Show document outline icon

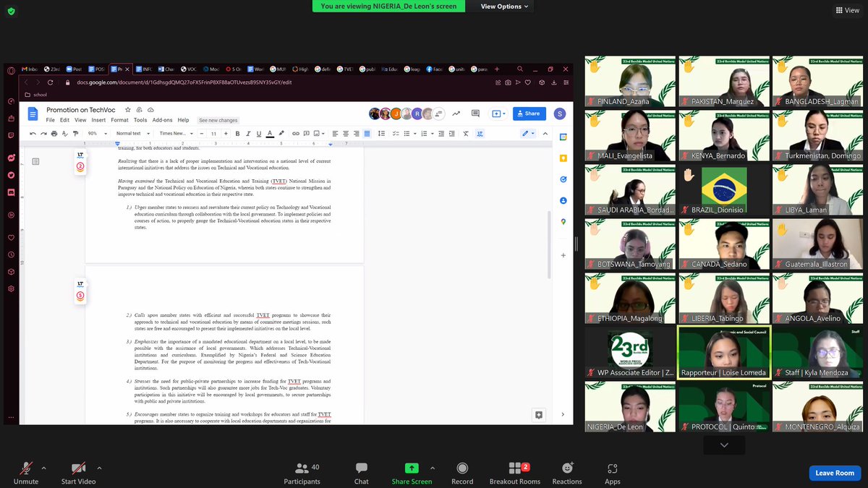click(x=35, y=160)
